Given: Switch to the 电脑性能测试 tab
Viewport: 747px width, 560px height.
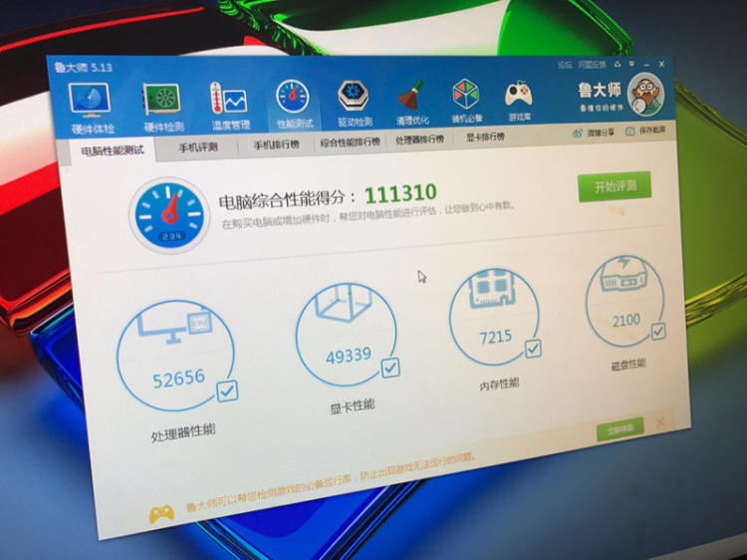Looking at the screenshot, I should click(x=112, y=151).
